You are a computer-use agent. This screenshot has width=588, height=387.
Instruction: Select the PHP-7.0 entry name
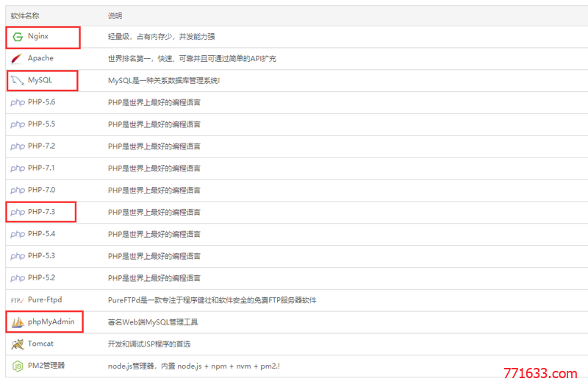41,190
